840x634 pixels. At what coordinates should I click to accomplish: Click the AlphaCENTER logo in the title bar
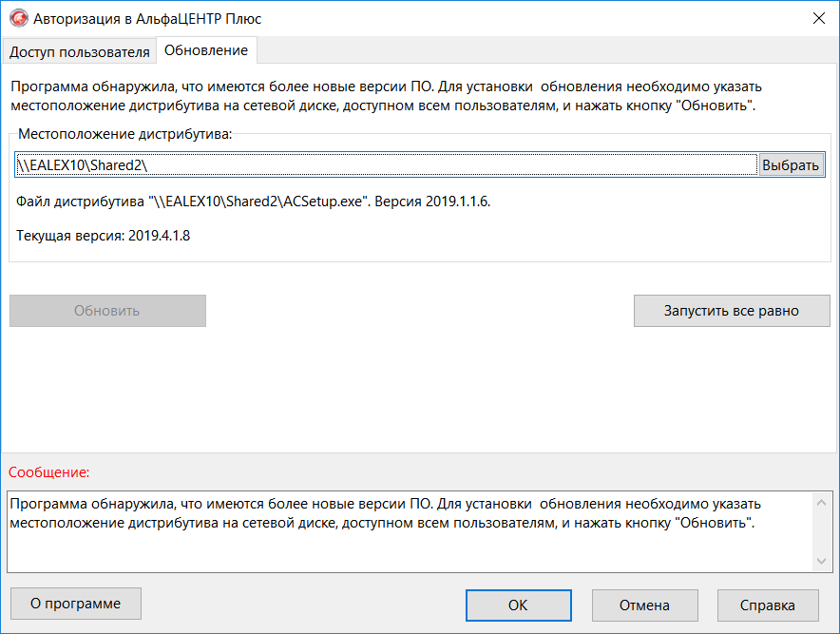pos(18,17)
